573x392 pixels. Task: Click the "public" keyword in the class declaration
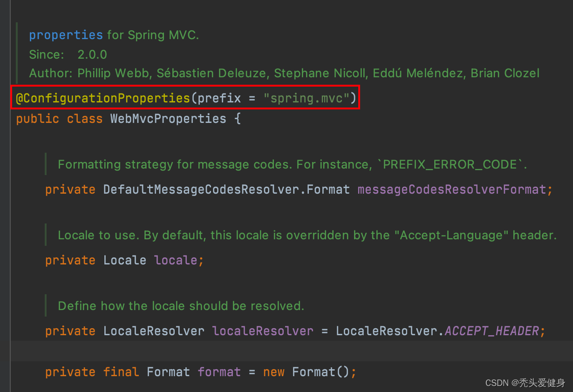[x=38, y=119]
